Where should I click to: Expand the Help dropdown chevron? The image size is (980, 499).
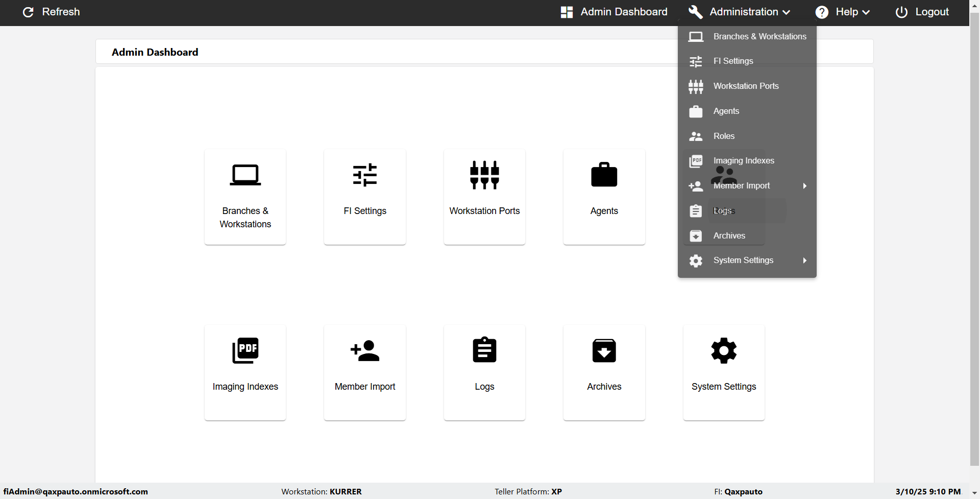(866, 12)
